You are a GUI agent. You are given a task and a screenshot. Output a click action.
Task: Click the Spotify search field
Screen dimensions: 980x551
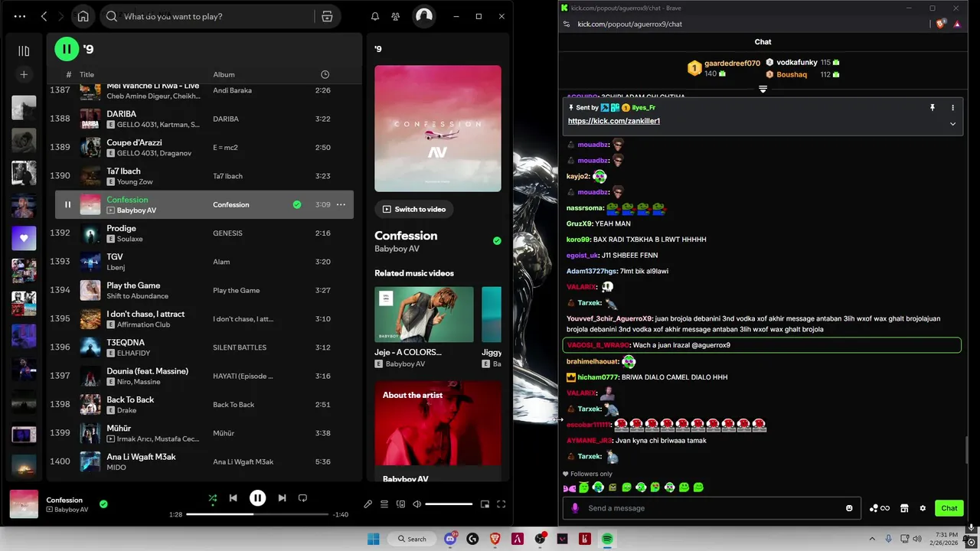[x=207, y=16]
